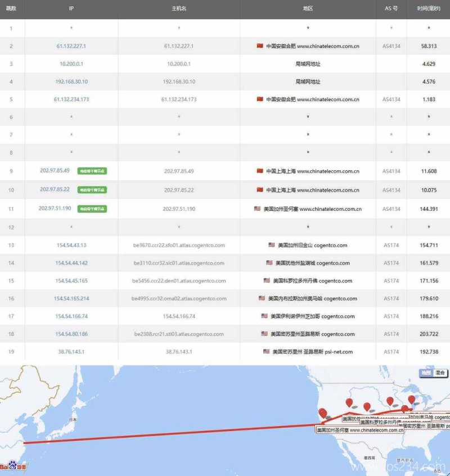Toggle the green badge next to 202.97.85.49
Screen dimensions: 450x476
click(93, 171)
